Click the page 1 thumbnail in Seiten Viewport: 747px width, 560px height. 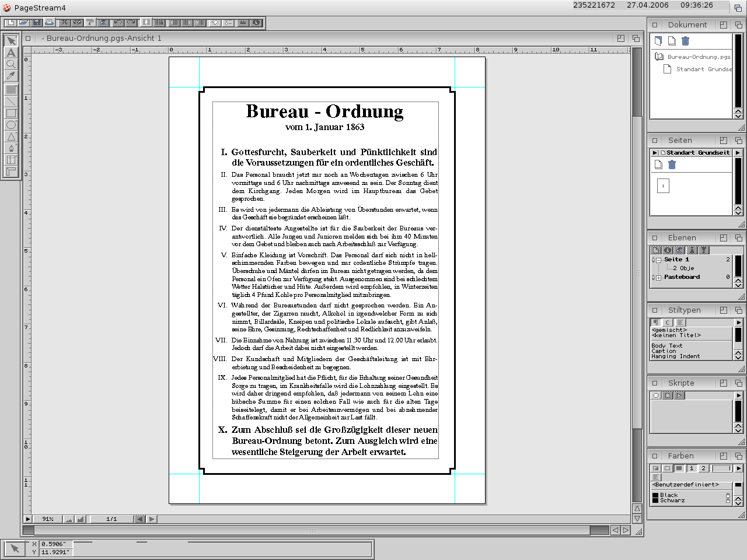[x=663, y=186]
